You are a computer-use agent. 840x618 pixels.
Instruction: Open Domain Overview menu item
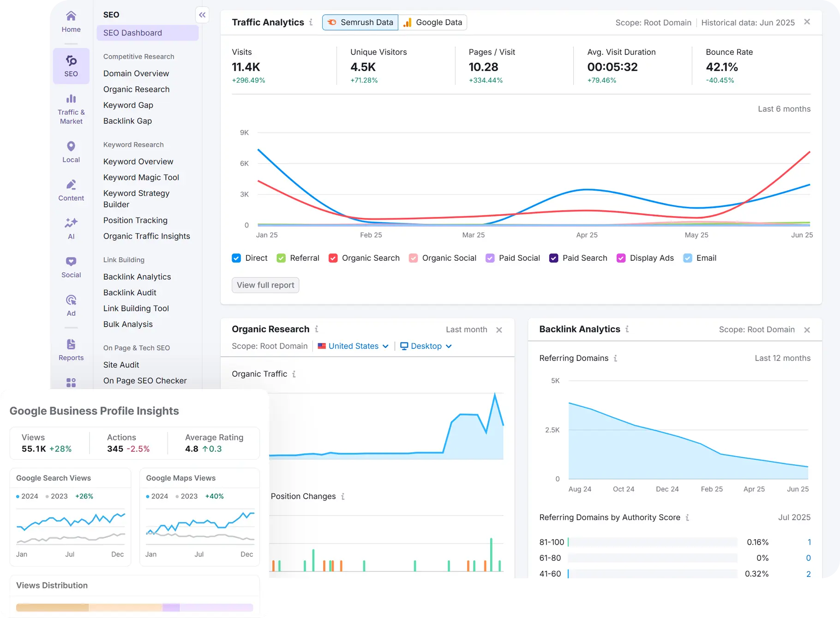click(x=136, y=73)
